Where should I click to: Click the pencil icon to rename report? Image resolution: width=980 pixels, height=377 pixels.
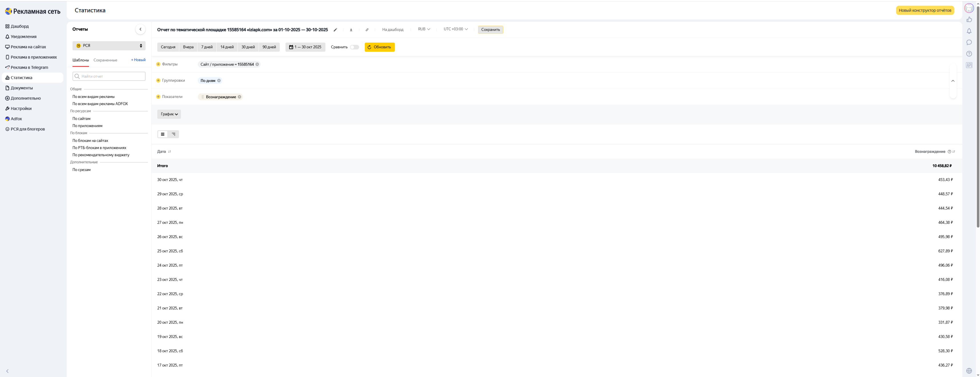[335, 30]
